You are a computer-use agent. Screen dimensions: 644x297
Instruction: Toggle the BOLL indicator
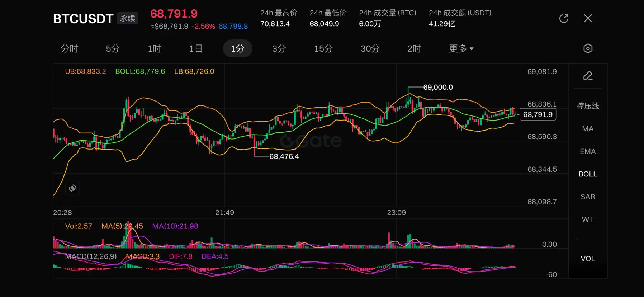tap(588, 174)
